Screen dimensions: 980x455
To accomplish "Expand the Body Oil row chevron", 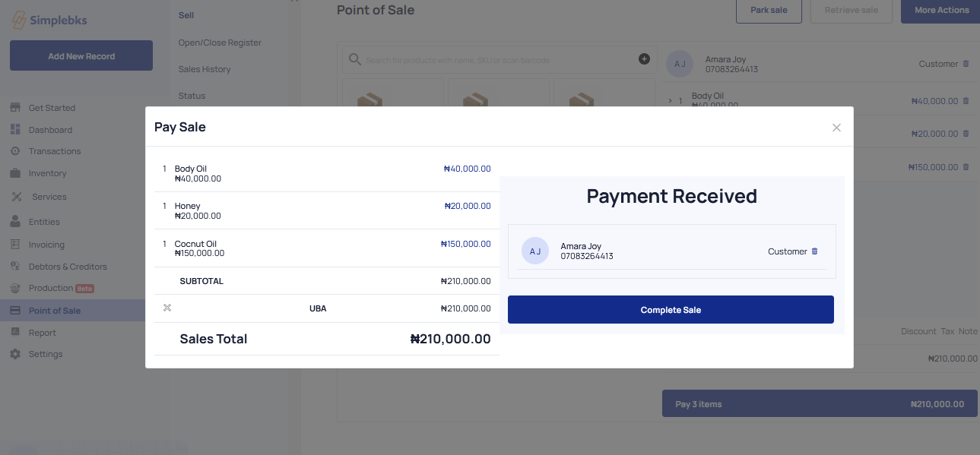I will [x=670, y=100].
